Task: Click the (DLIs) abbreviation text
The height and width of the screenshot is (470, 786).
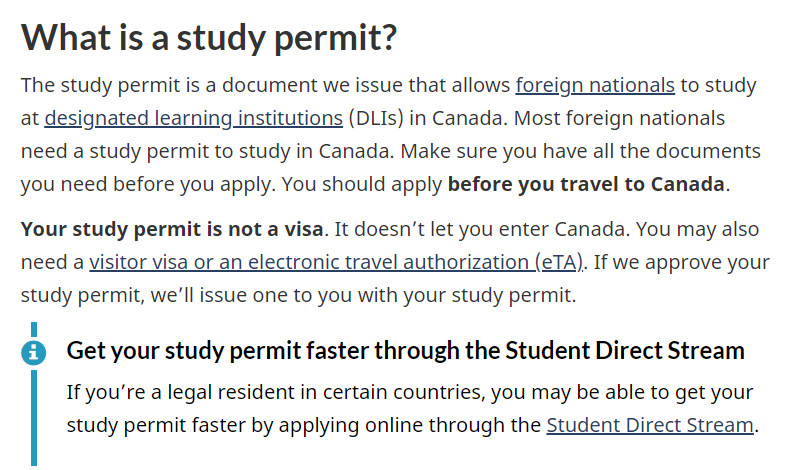Action: (376, 119)
